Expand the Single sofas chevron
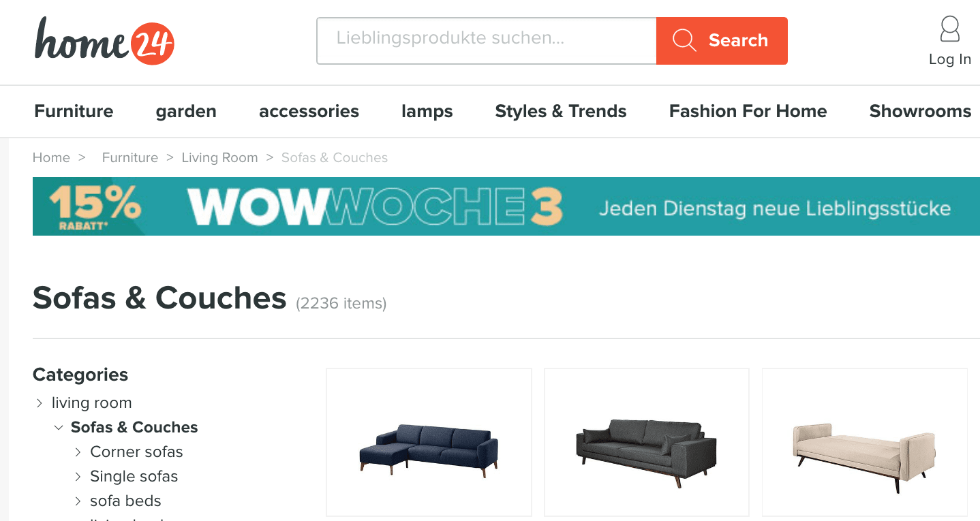Viewport: 980px width, 521px height. coord(78,477)
